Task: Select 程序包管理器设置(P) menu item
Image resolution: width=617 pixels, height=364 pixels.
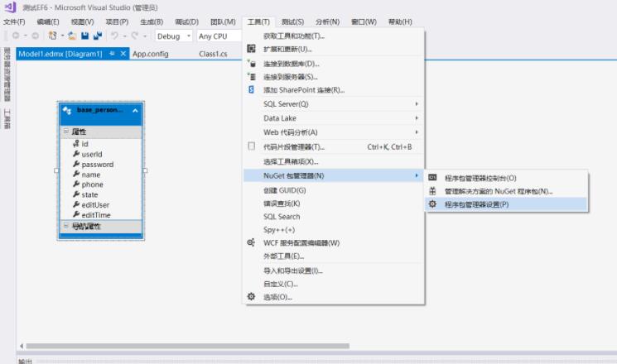Action: point(476,204)
